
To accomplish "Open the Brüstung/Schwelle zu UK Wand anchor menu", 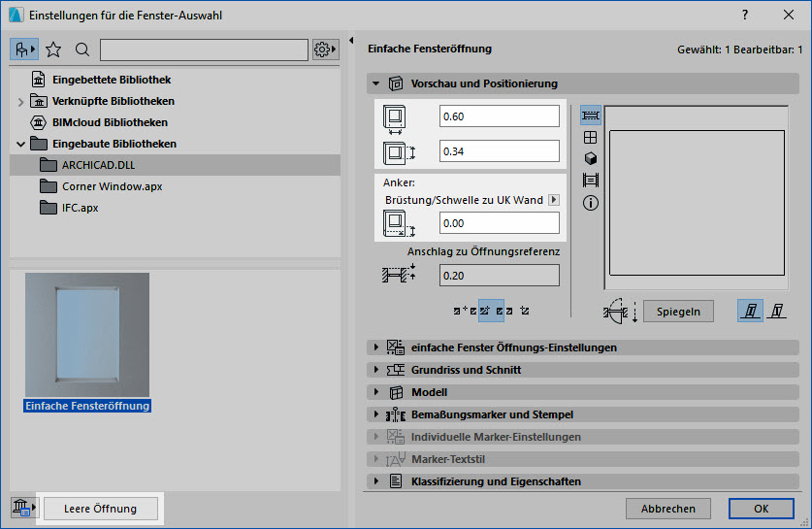I will coord(554,200).
